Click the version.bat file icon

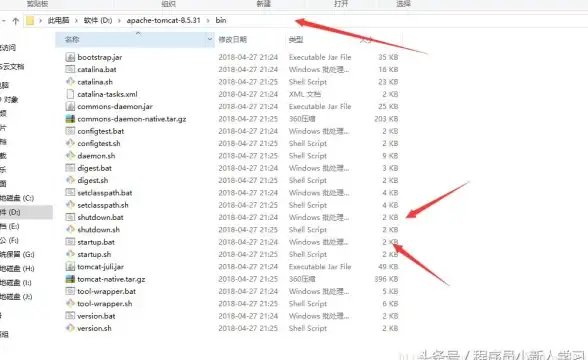[70, 316]
